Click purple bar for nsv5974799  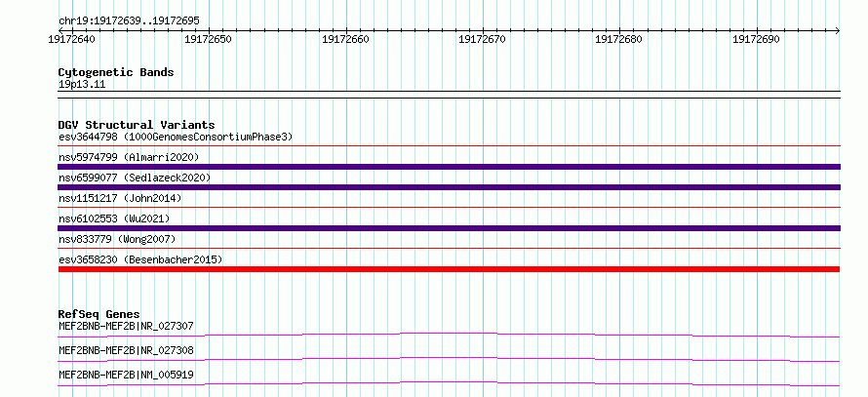point(449,167)
